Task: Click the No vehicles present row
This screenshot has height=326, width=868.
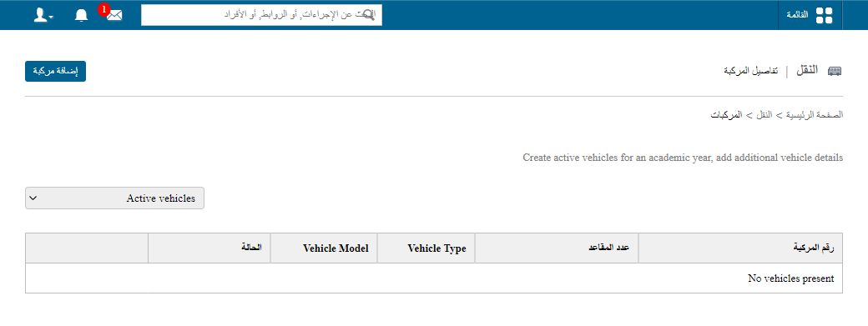Action: coord(434,278)
